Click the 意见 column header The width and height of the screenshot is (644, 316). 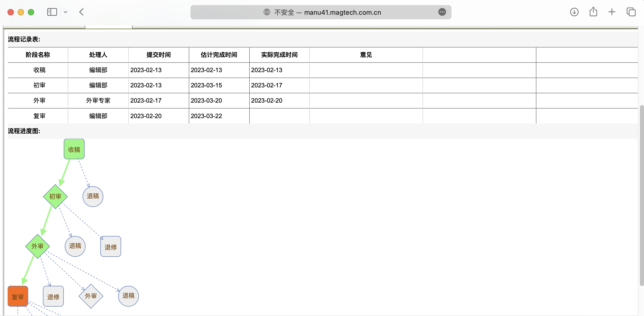tap(366, 55)
